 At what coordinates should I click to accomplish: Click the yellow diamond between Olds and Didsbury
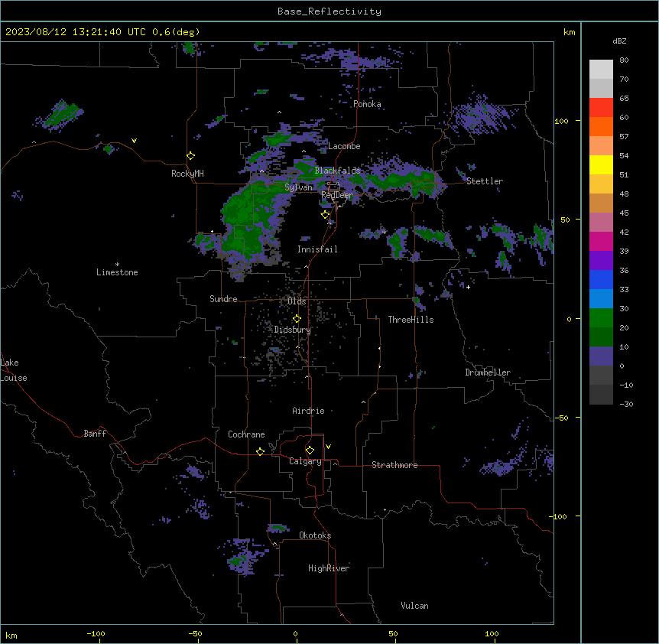coord(297,319)
